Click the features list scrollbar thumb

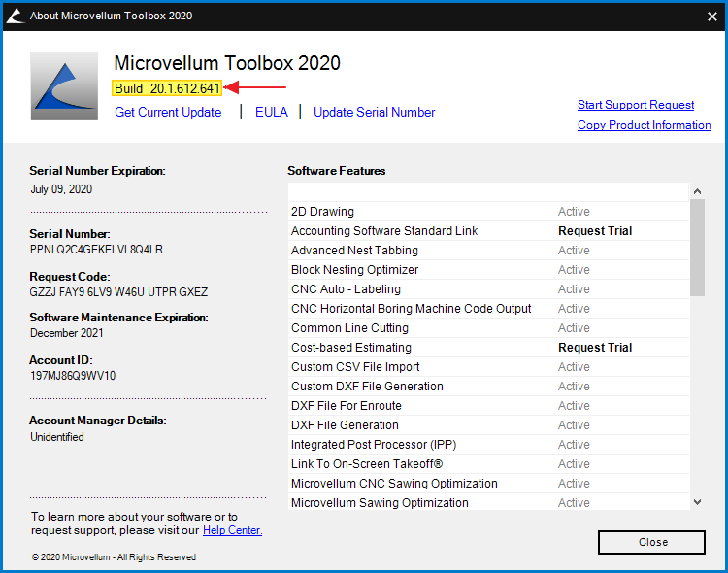697,248
